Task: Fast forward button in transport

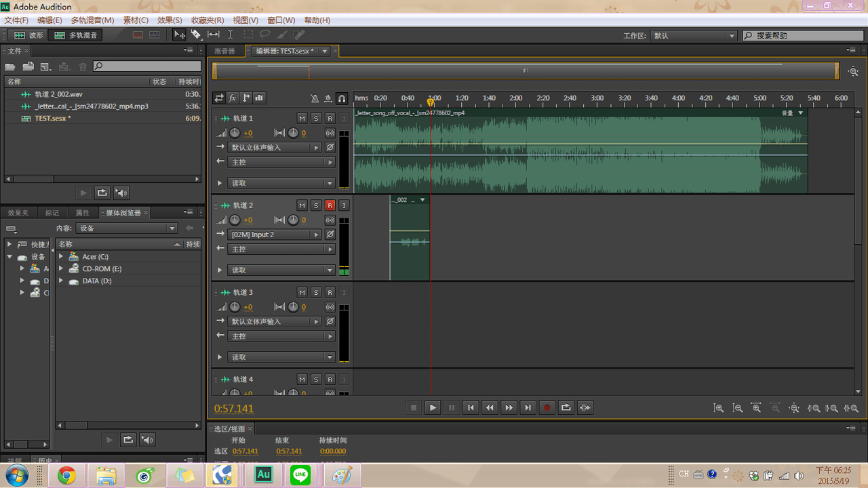Action: (x=509, y=407)
